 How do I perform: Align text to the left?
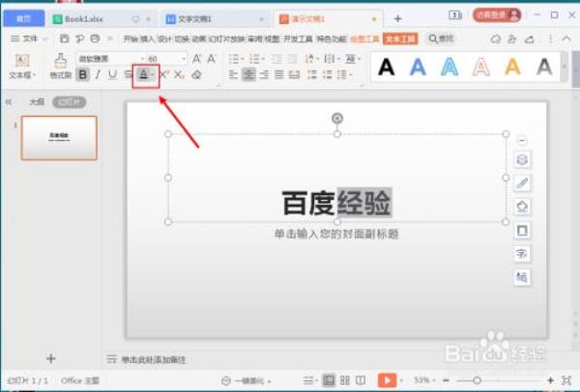[233, 75]
